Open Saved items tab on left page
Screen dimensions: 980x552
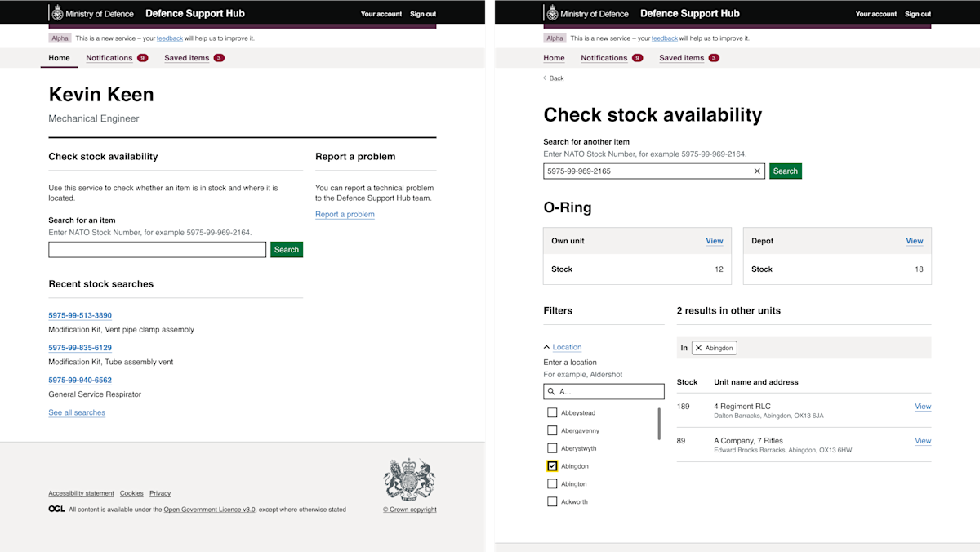(x=194, y=58)
